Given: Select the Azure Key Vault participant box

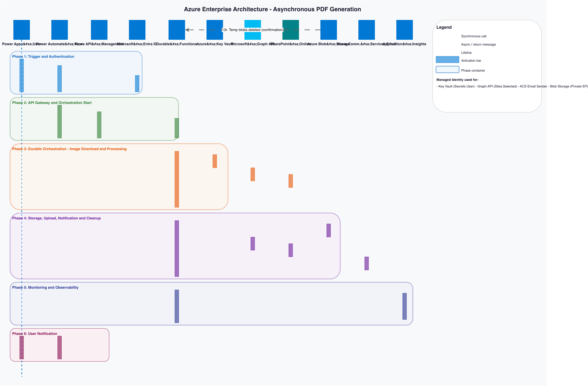Looking at the screenshot, I should pyautogui.click(x=215, y=30).
